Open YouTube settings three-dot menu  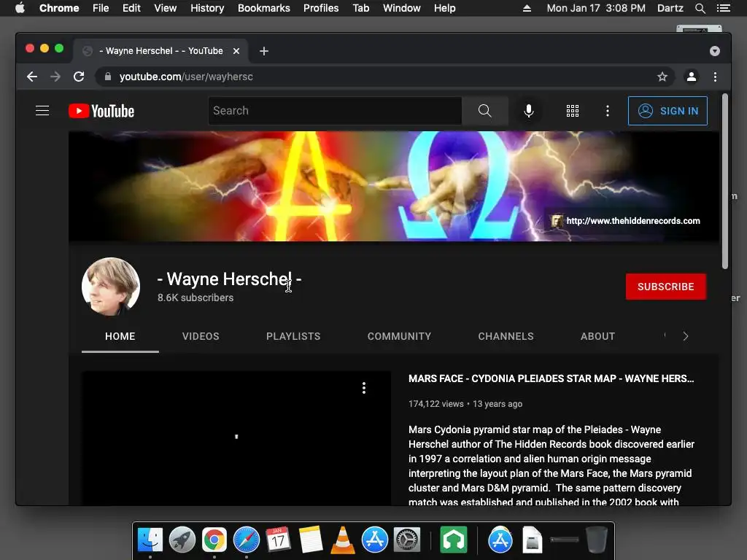(x=607, y=111)
